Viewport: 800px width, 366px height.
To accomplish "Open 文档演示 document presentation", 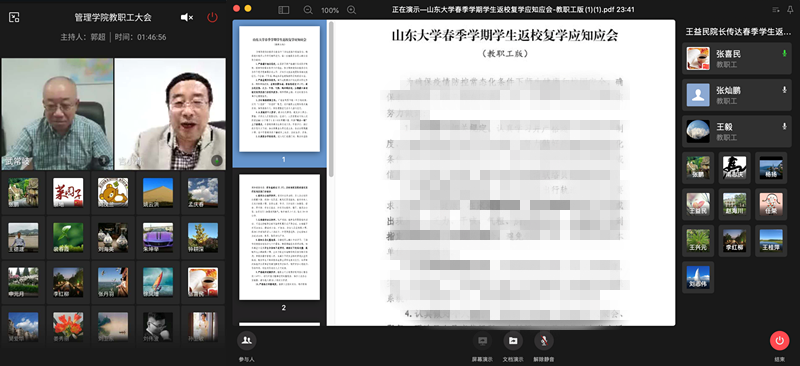I will coord(513,340).
